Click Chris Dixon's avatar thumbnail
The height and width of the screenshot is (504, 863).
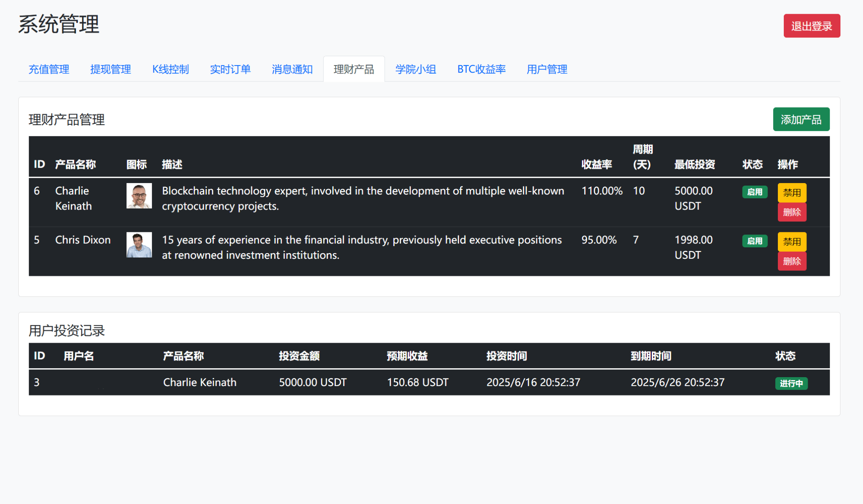(139, 245)
